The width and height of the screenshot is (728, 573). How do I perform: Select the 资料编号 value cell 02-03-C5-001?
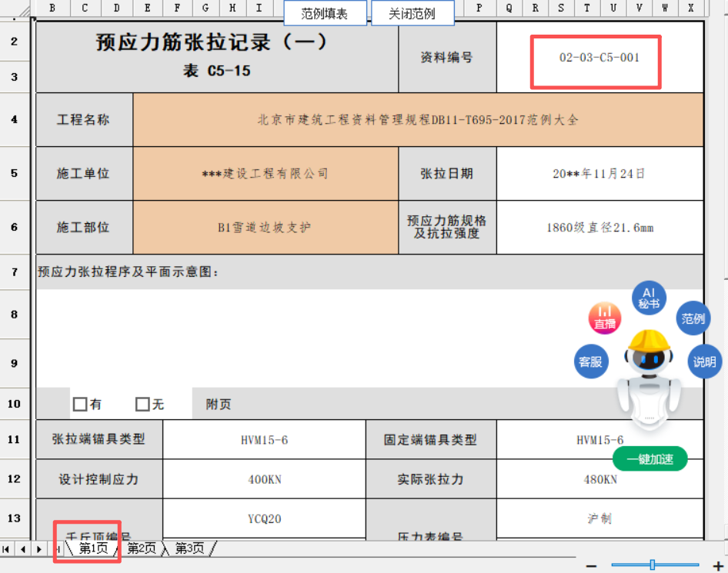599,58
